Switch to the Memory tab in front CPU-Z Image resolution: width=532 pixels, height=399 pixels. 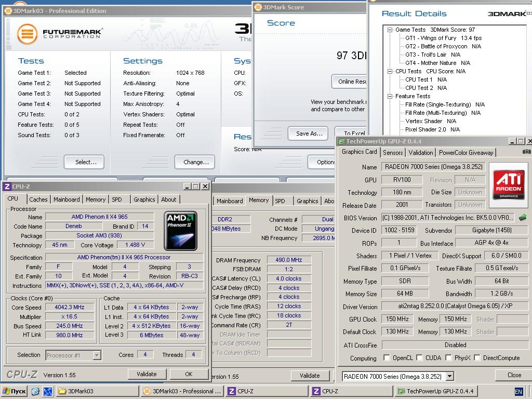[x=96, y=199]
